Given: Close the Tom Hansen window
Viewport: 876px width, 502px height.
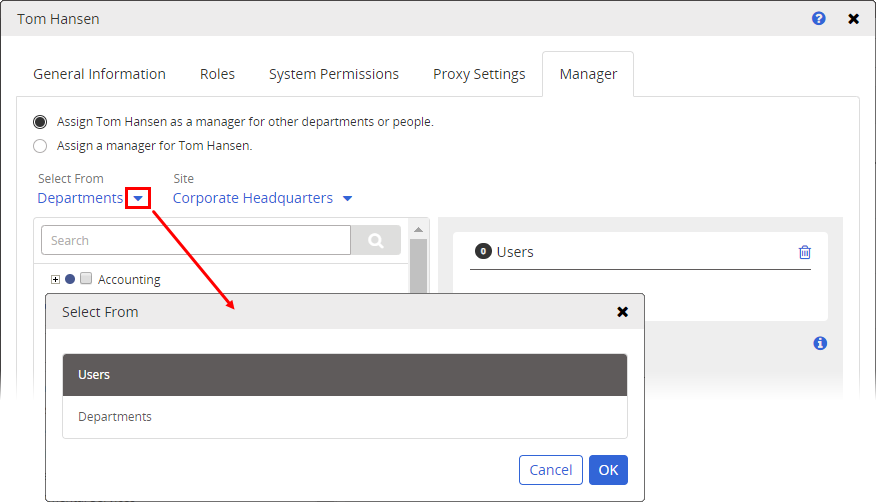Looking at the screenshot, I should (x=853, y=19).
